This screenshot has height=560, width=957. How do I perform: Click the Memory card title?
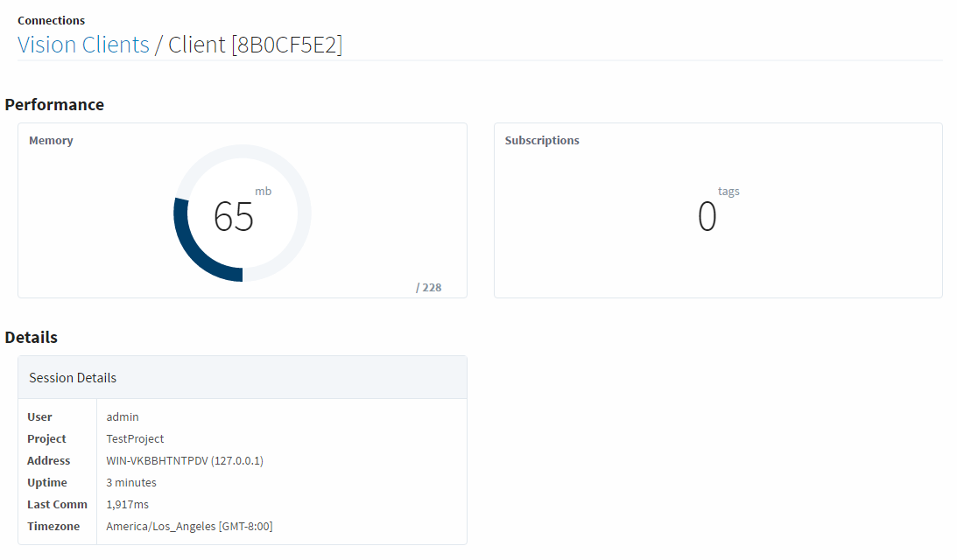click(51, 140)
